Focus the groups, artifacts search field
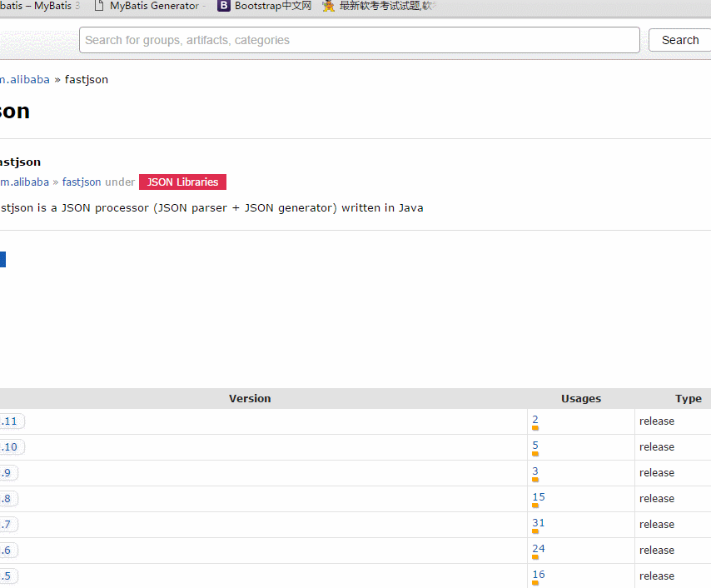Image resolution: width=711 pixels, height=588 pixels. (360, 40)
